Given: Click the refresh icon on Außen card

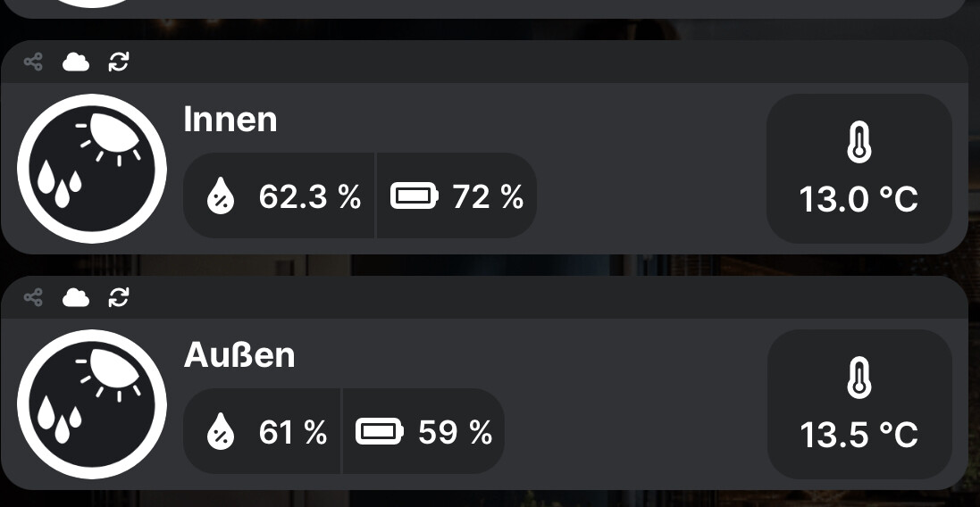Looking at the screenshot, I should [x=119, y=297].
